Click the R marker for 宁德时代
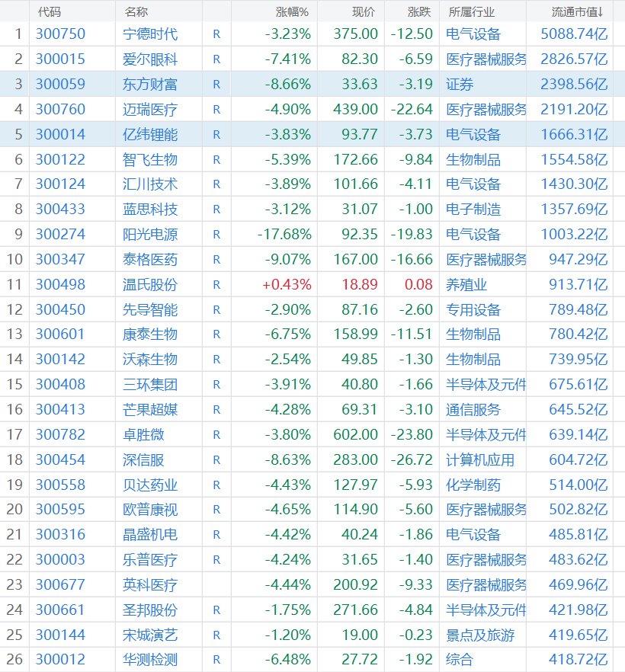The height and width of the screenshot is (672, 625). tap(216, 34)
